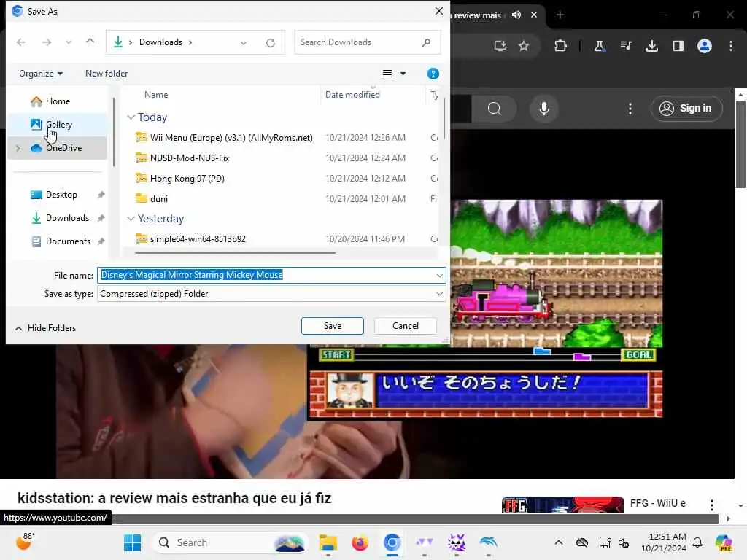This screenshot has width=747, height=560.
Task: Open Documents quick access folder
Action: point(68,241)
